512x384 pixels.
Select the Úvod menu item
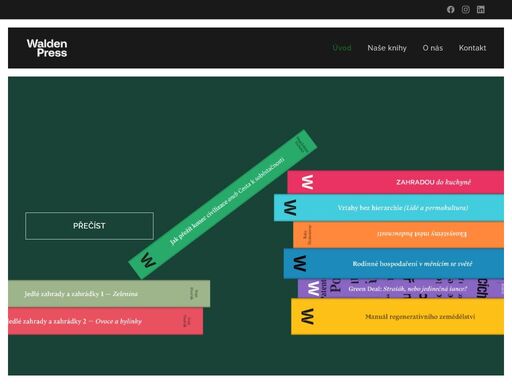tap(342, 48)
